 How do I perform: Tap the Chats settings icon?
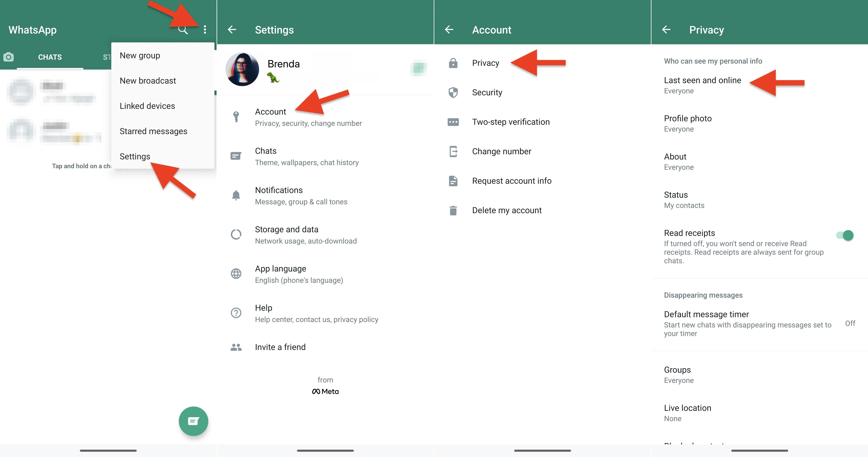236,156
